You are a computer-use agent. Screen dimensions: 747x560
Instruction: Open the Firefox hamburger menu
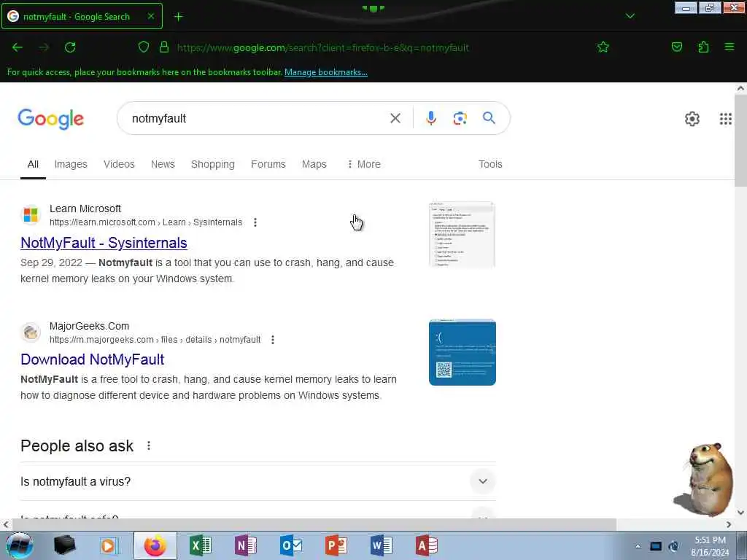tap(729, 47)
